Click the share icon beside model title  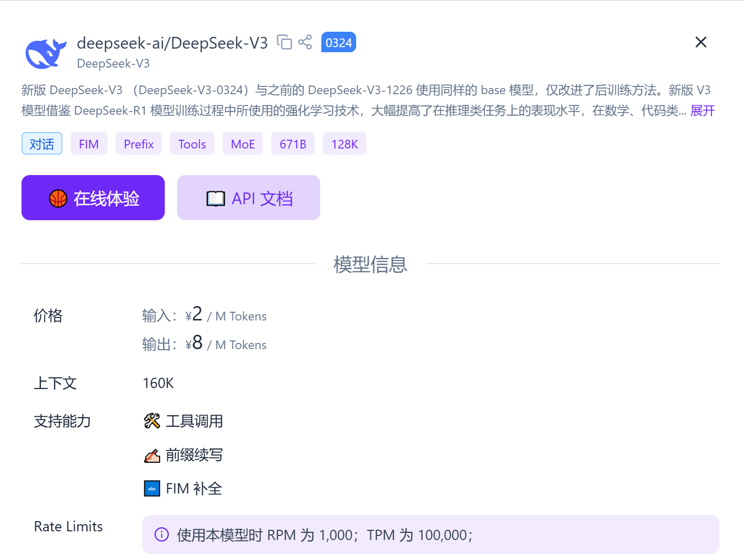305,42
